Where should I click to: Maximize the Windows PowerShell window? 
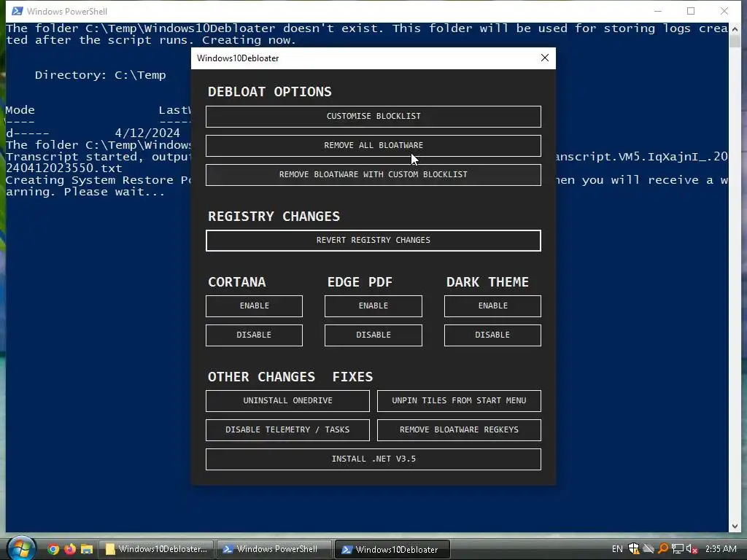coord(691,11)
